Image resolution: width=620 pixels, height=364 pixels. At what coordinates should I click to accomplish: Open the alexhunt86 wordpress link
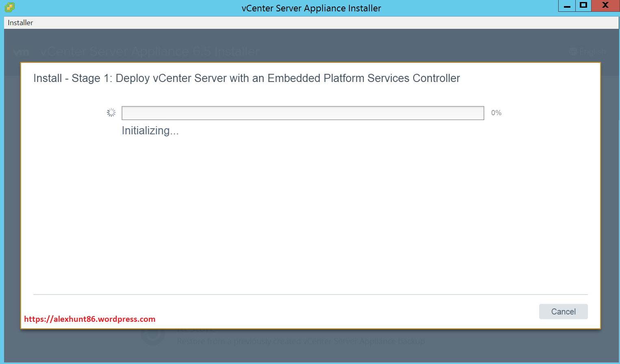click(x=89, y=319)
